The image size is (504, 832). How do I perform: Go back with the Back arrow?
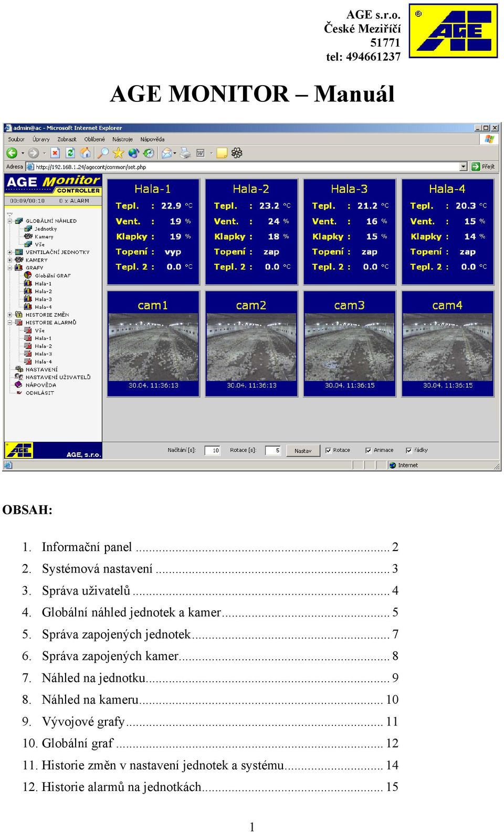click(12, 153)
